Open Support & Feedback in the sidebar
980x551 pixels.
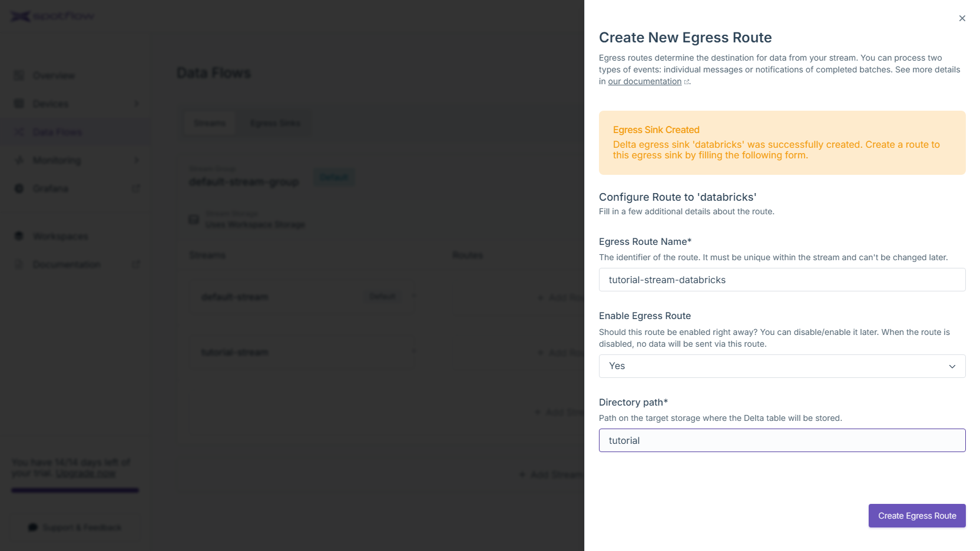pyautogui.click(x=75, y=527)
